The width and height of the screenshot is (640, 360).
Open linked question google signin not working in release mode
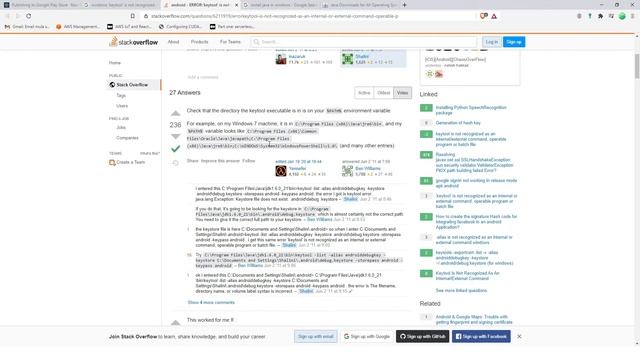pos(476,183)
